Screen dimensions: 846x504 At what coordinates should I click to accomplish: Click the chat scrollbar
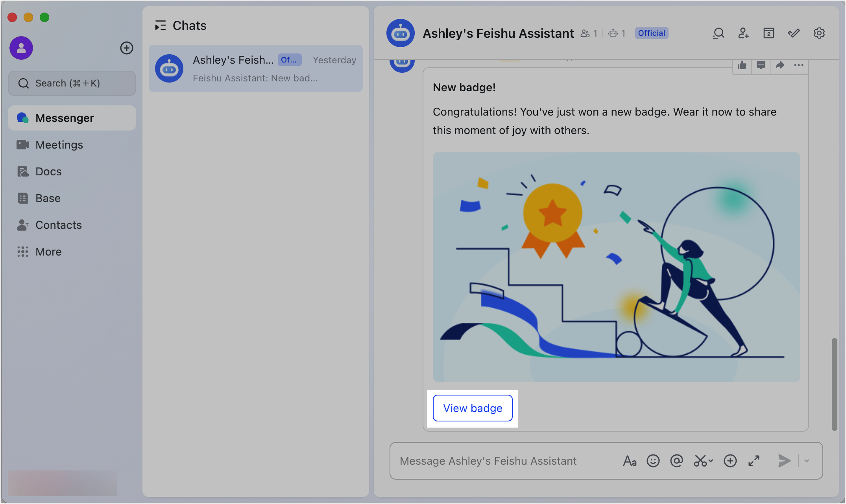(x=834, y=384)
